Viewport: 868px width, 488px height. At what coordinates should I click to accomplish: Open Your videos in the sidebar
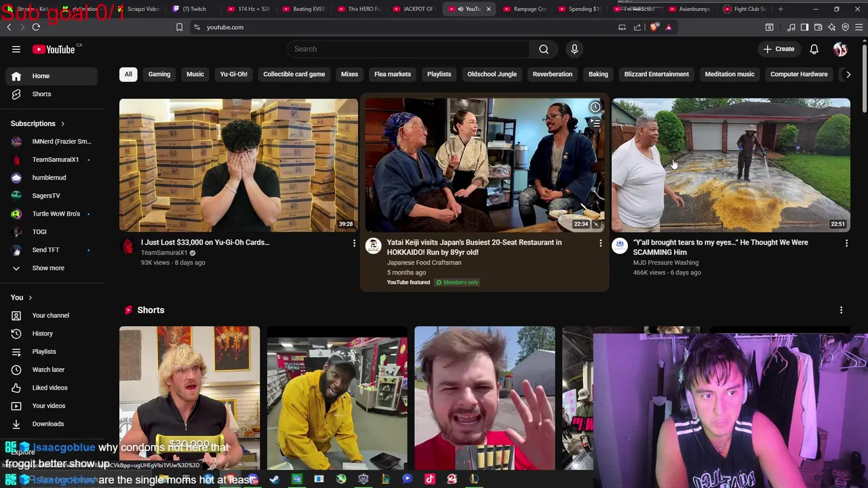coord(52,406)
